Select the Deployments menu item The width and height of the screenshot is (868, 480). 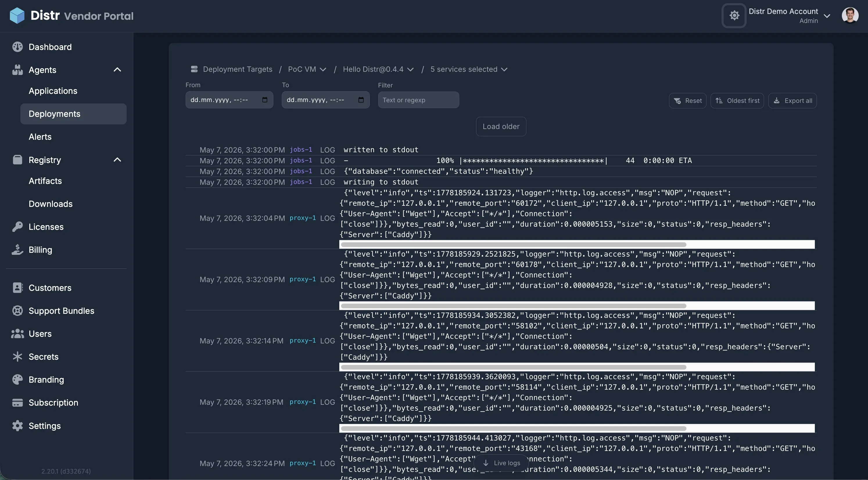tap(73, 114)
